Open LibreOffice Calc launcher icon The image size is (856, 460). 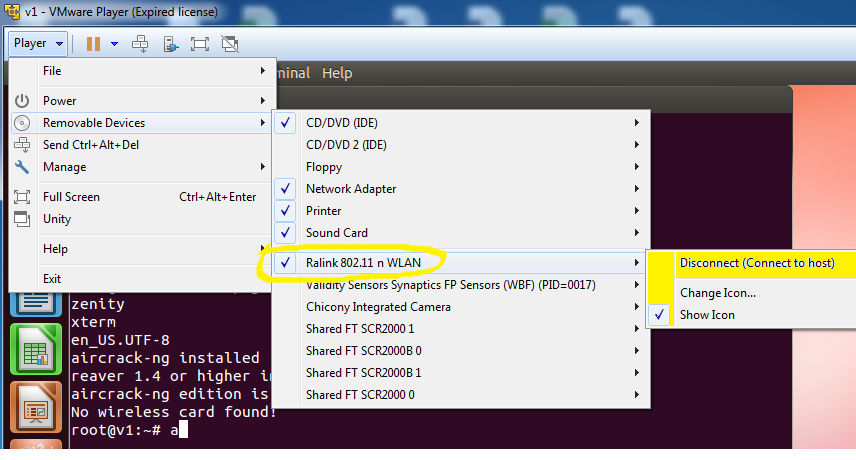tap(36, 349)
